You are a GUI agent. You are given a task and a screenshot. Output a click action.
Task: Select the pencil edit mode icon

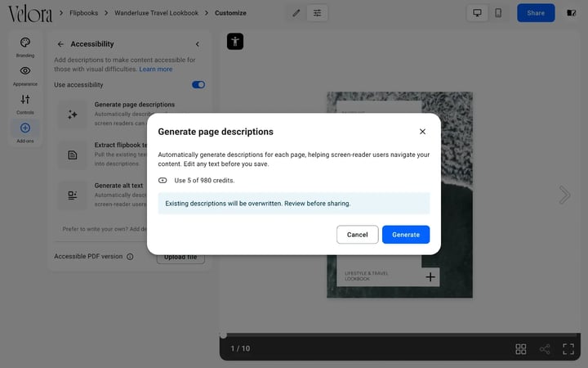(x=296, y=13)
